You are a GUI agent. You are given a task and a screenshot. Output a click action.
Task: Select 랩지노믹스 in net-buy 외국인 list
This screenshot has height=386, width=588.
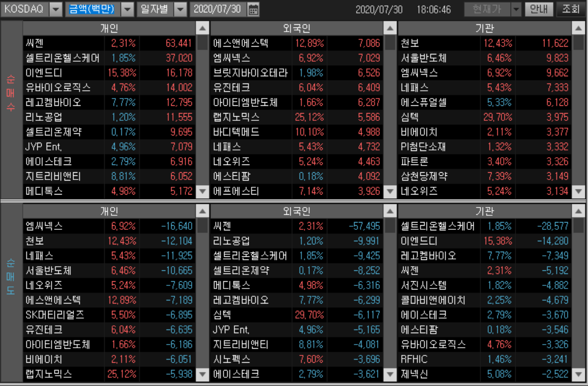point(297,117)
